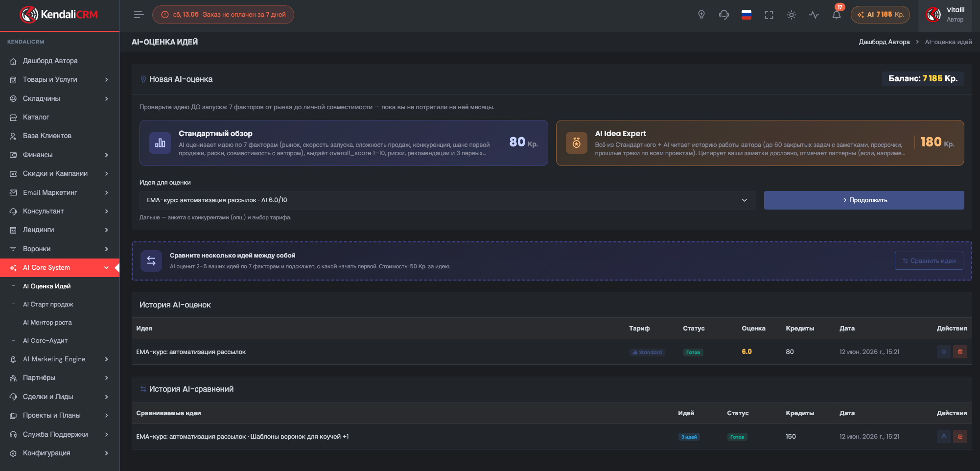
Task: Expand Товары и Услуги menu
Action: point(60,79)
